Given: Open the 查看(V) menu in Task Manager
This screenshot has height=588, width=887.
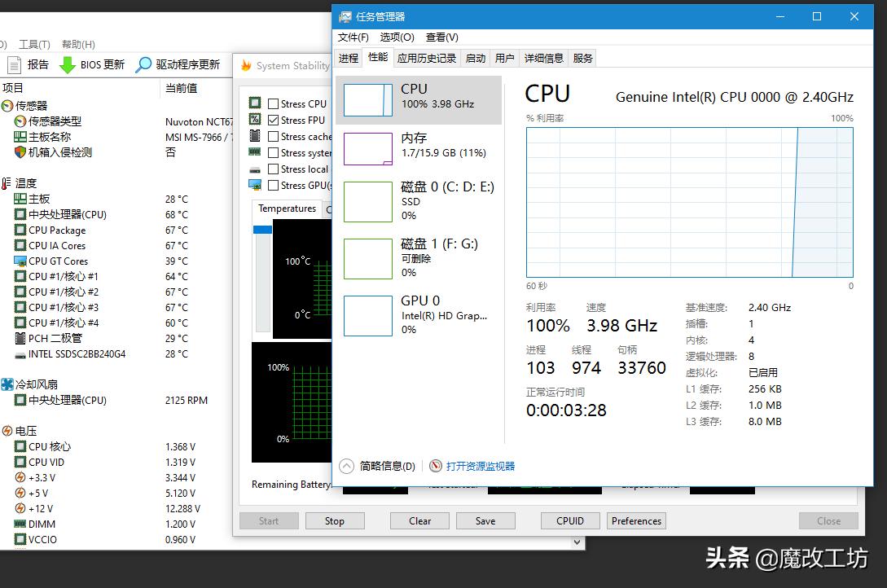Looking at the screenshot, I should (x=442, y=37).
